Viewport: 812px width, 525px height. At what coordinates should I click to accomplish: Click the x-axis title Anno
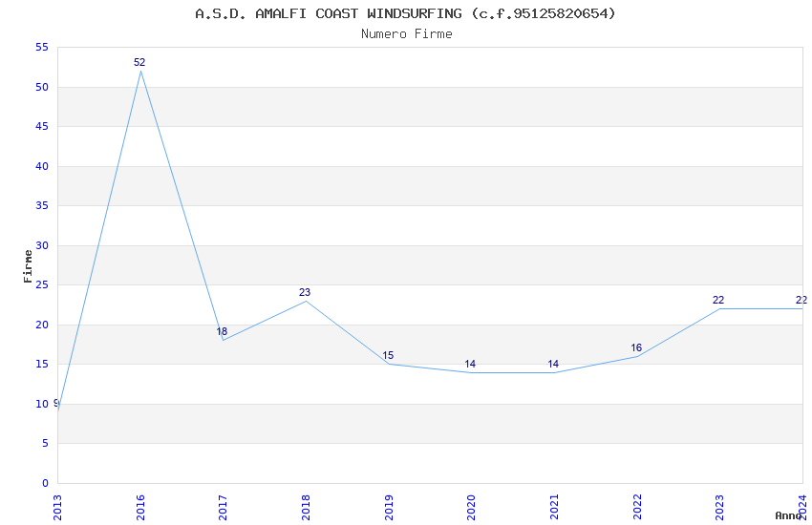(x=788, y=515)
